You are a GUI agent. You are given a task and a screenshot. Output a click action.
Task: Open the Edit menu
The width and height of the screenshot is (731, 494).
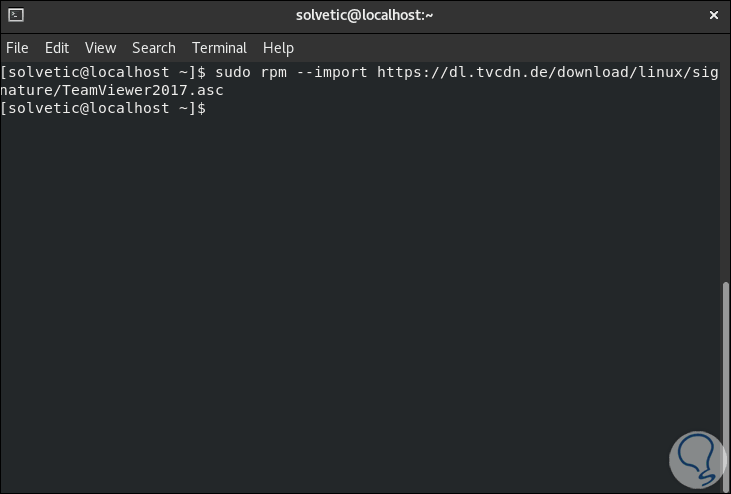point(57,48)
